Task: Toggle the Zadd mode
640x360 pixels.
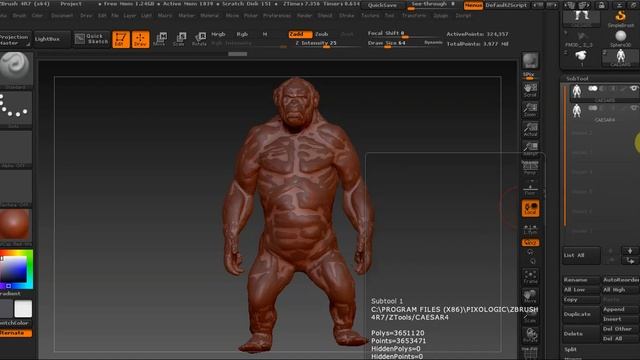Action: [300, 34]
